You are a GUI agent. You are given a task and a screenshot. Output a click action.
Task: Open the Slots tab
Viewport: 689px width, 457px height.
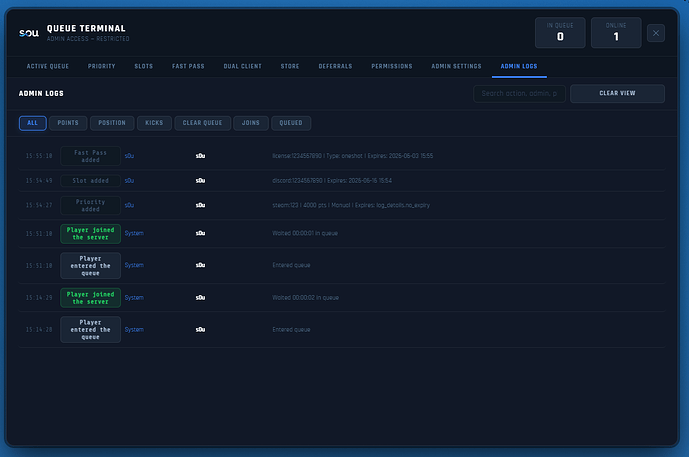click(144, 66)
